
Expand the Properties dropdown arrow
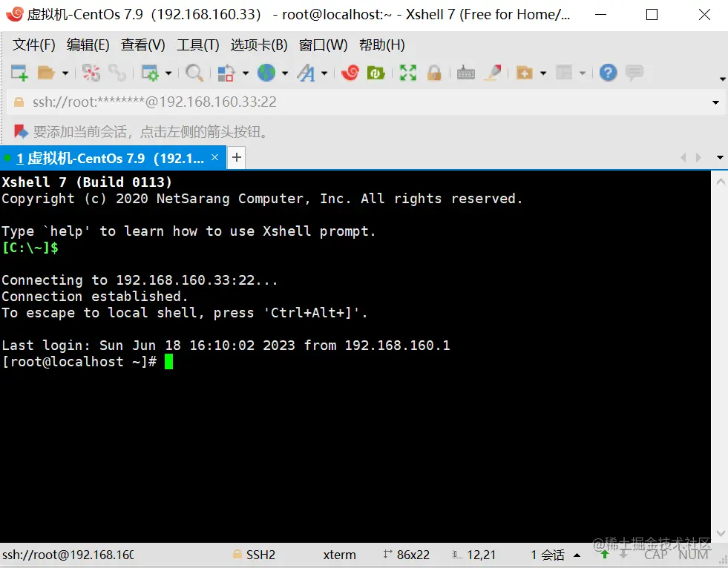pos(168,73)
